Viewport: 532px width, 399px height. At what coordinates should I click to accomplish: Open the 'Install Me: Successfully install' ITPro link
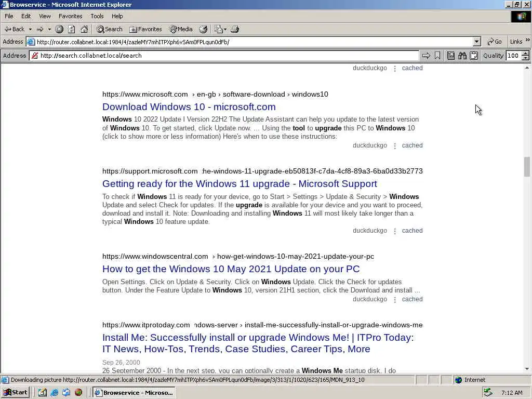[x=258, y=343]
